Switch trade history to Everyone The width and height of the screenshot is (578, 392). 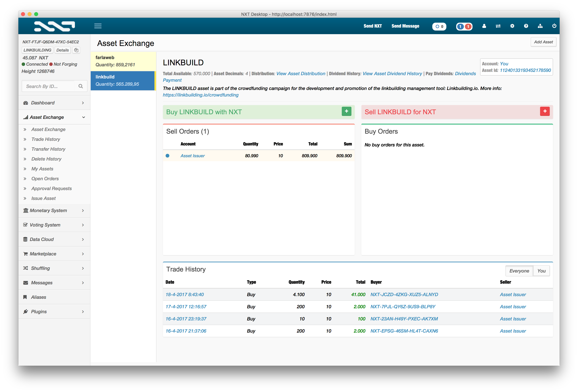pos(519,271)
